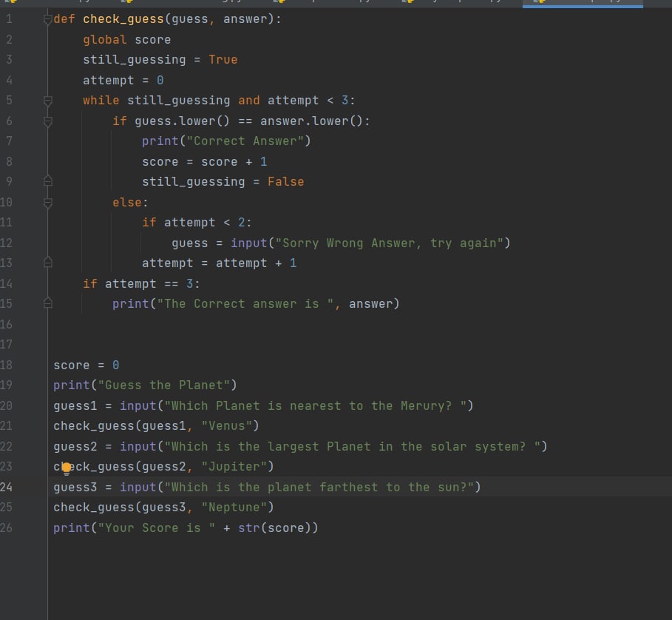Click the fold end marker beside line 15 print
The width and height of the screenshot is (672, 620).
[48, 303]
